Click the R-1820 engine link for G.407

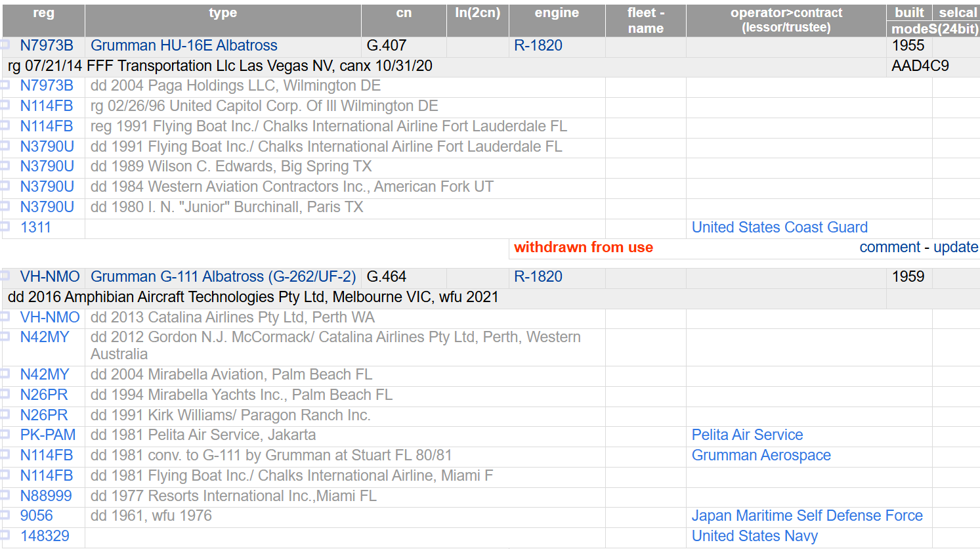[x=538, y=45]
